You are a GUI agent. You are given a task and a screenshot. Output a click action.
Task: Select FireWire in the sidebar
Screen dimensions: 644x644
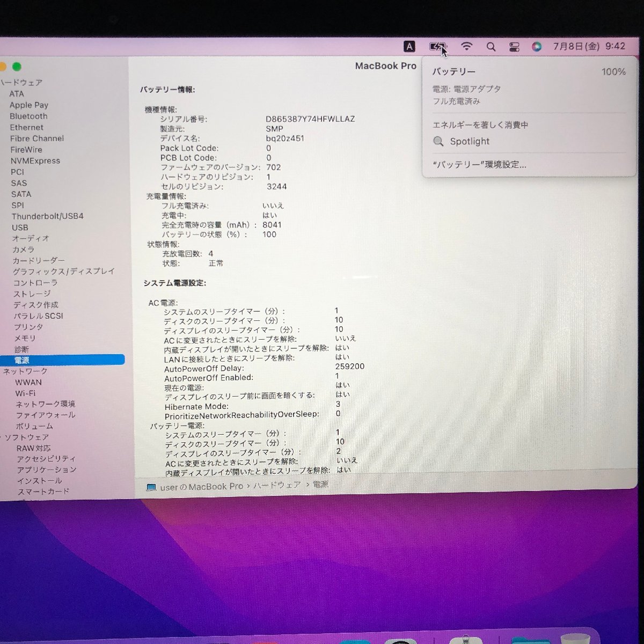click(26, 150)
